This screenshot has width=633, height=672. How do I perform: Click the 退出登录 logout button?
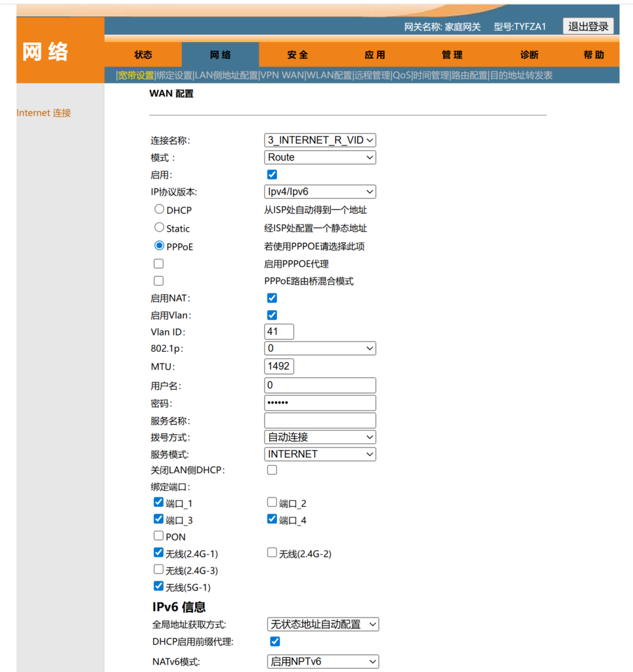(588, 26)
